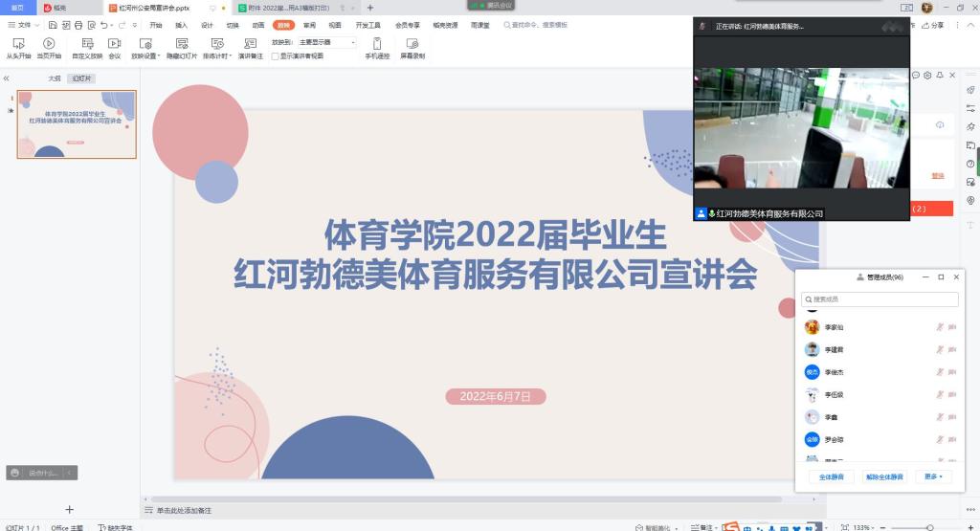
Task: Click the fit-to-window icon in status bar
Action: tap(845, 527)
